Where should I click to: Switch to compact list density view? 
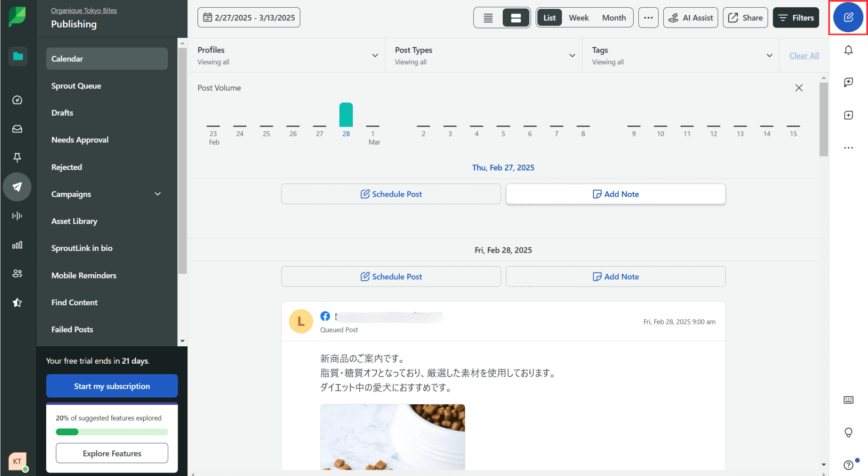(488, 18)
